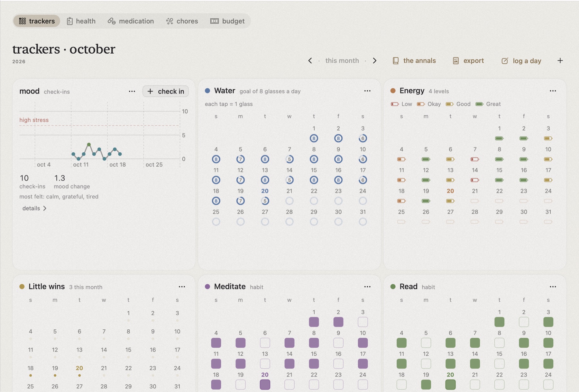Click 'most felt: calm, grateful, tired' text
579x392 pixels.
click(59, 196)
